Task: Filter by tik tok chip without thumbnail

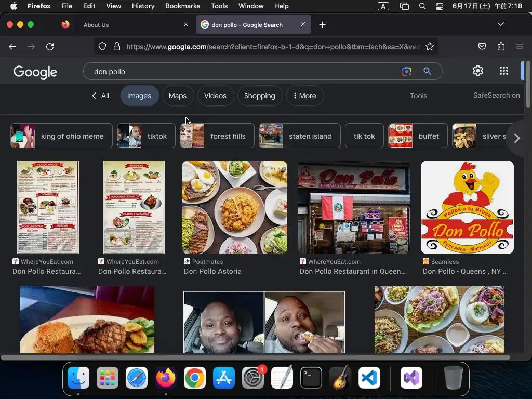Action: click(x=364, y=136)
